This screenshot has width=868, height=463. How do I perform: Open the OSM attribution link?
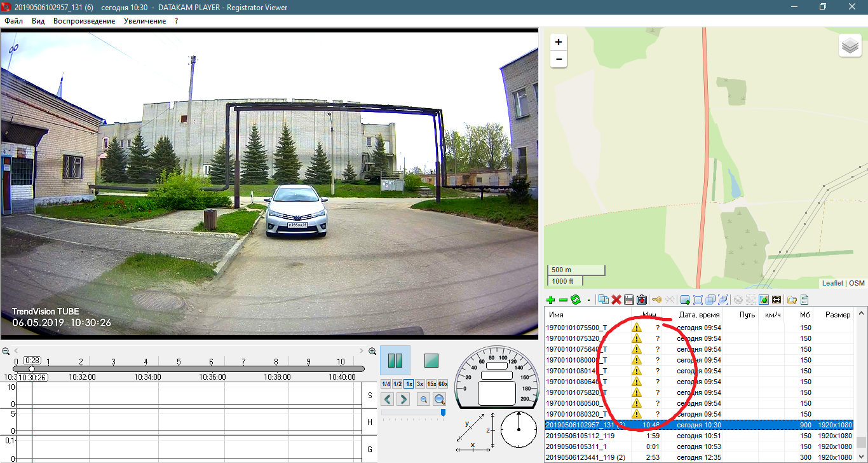(x=857, y=283)
